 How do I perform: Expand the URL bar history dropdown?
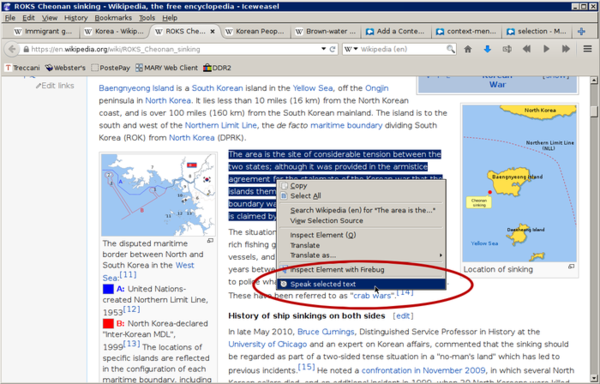pyautogui.click(x=323, y=49)
